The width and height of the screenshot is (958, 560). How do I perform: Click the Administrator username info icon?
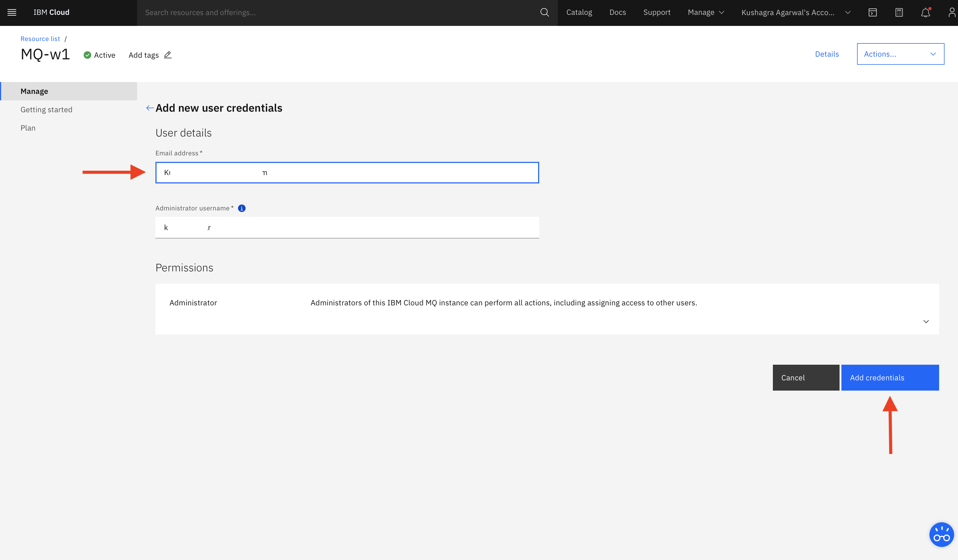click(242, 208)
